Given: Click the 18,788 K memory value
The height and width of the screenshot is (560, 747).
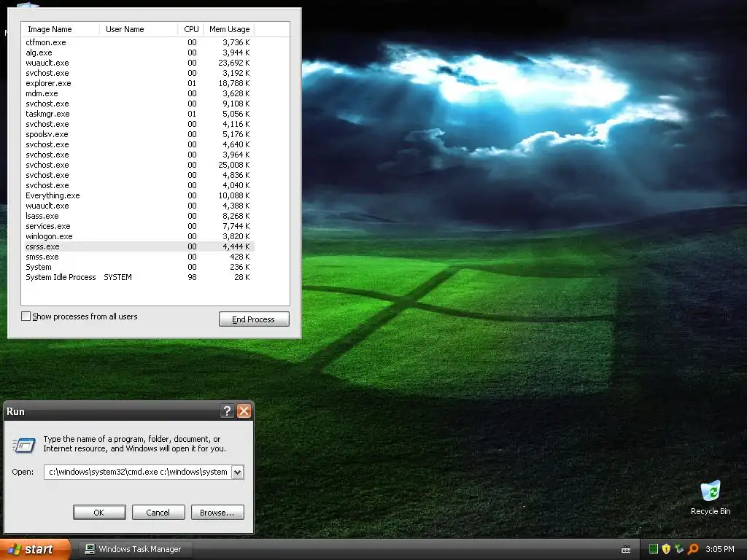Looking at the screenshot, I should [x=234, y=83].
